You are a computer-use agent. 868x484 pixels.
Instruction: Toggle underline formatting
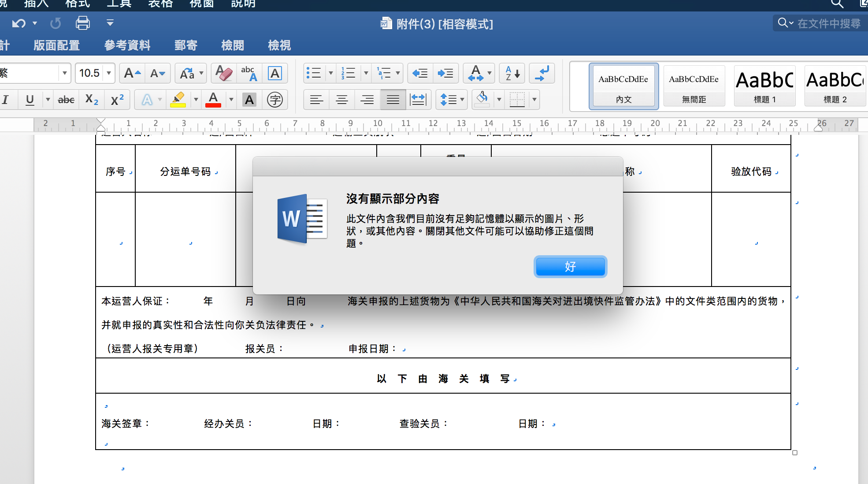30,100
